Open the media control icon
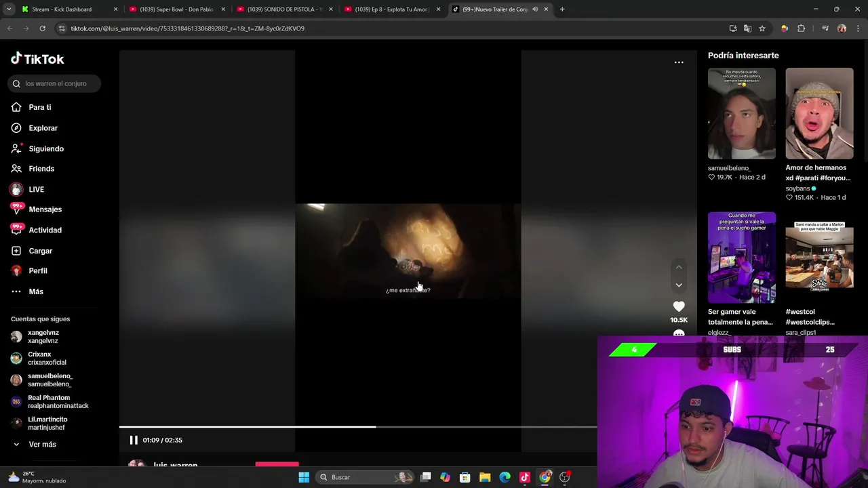The image size is (868, 488). [825, 28]
